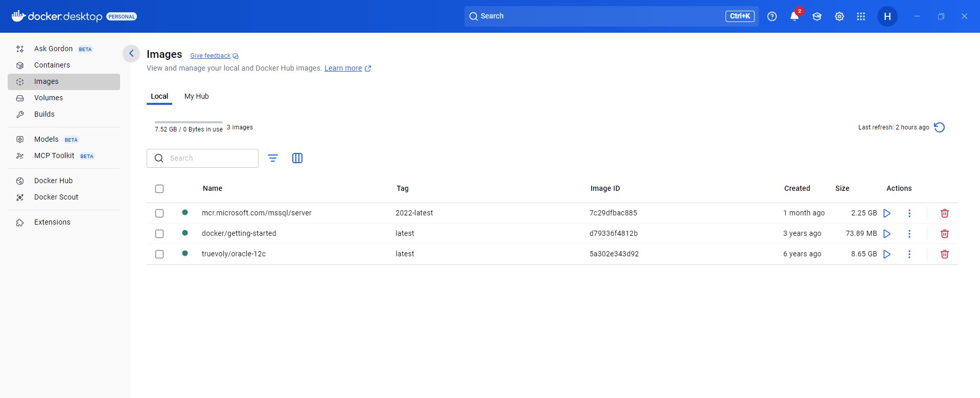Switch to the Local tab
Screen dimensions: 980x398
tap(159, 96)
